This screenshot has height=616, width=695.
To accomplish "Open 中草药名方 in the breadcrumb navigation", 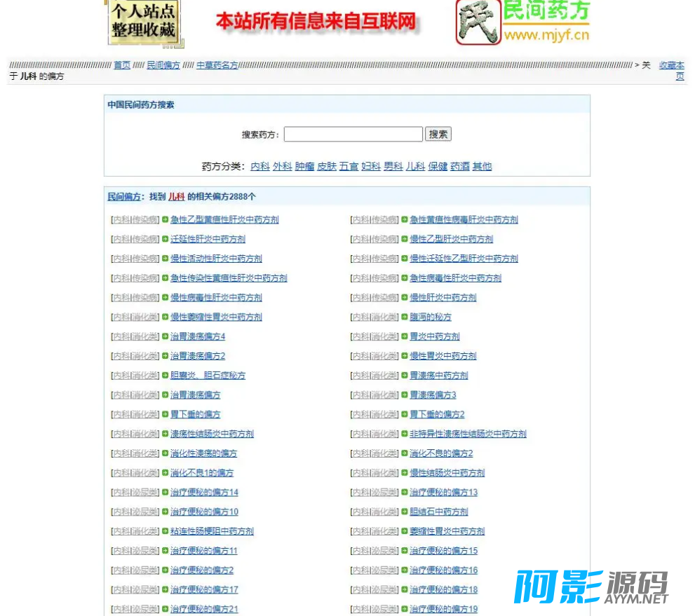I will point(217,65).
